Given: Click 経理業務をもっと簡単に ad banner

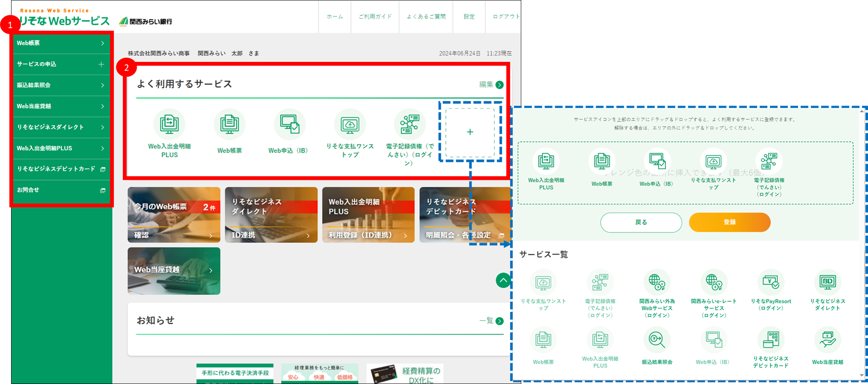Looking at the screenshot, I should [319, 374].
